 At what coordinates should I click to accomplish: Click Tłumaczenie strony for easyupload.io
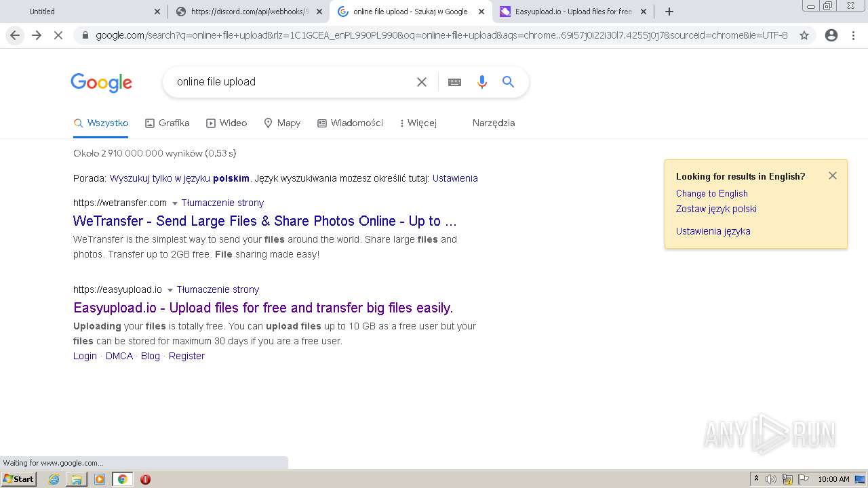click(x=218, y=289)
